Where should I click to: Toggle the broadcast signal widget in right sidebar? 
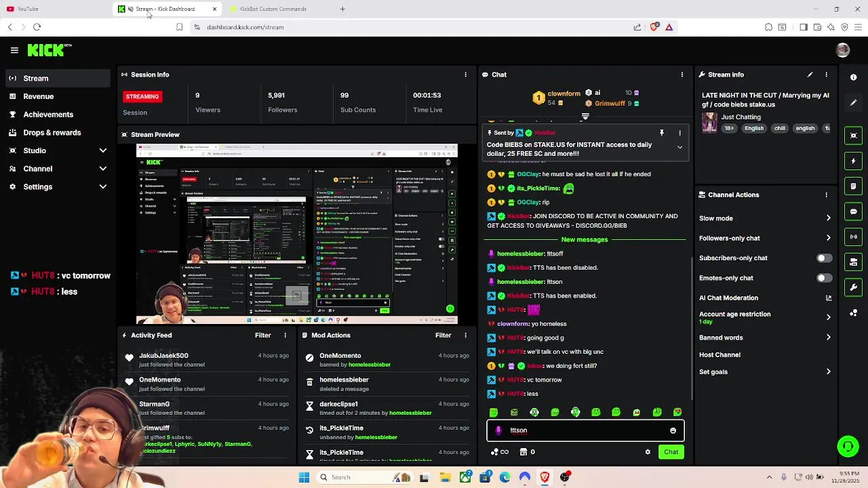pos(854,237)
